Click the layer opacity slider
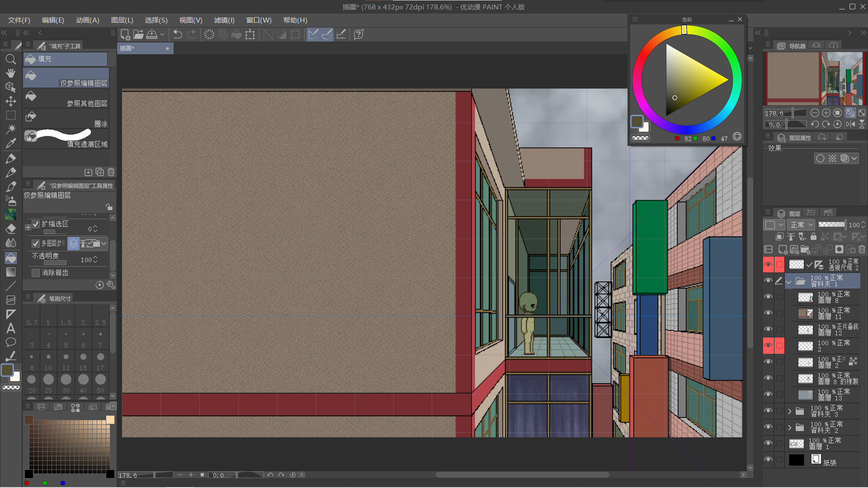Image resolution: width=868 pixels, height=488 pixels. pos(832,225)
